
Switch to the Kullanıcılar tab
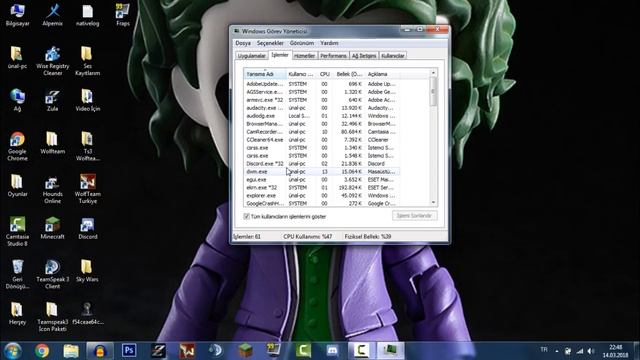click(393, 56)
